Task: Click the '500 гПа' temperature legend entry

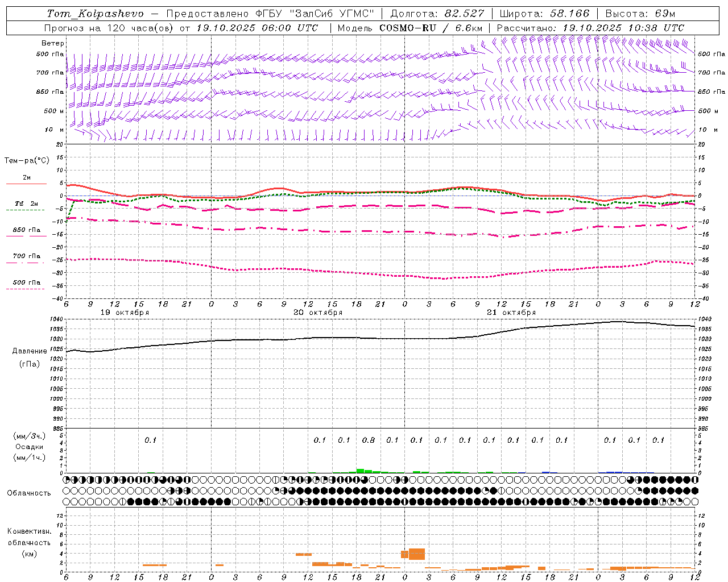Action: pyautogui.click(x=27, y=282)
